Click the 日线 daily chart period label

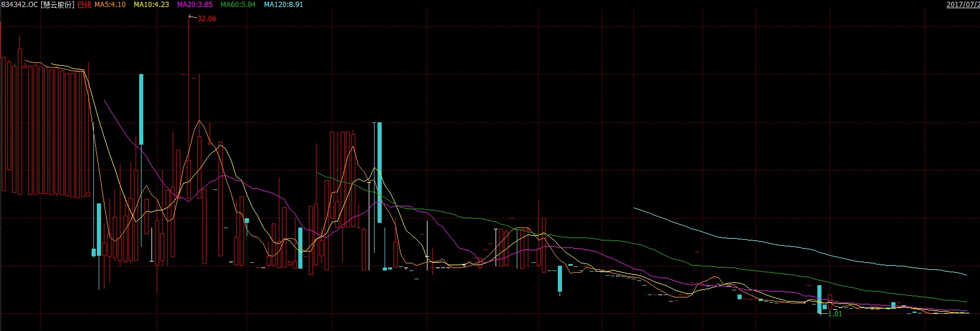tap(85, 5)
